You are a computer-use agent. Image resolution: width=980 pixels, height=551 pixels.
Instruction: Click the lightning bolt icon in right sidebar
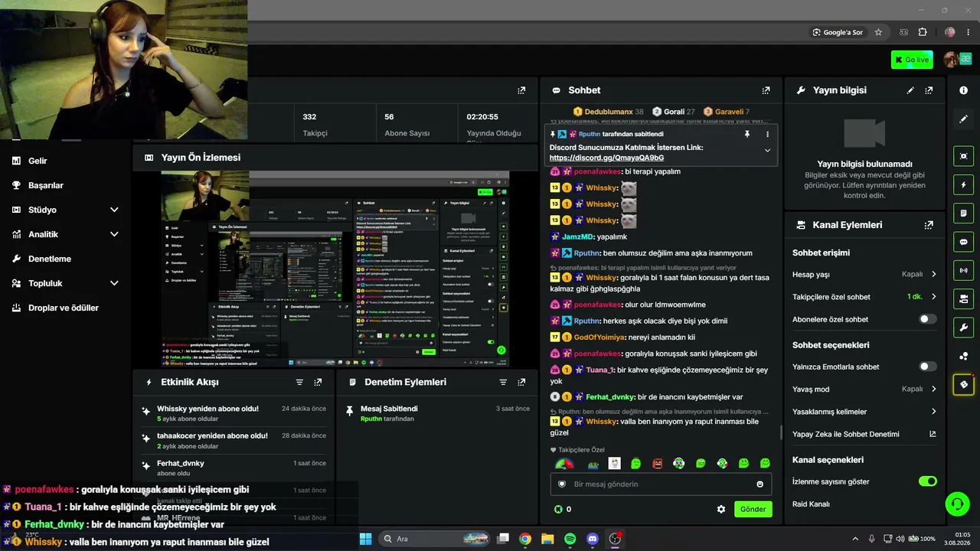tap(963, 185)
